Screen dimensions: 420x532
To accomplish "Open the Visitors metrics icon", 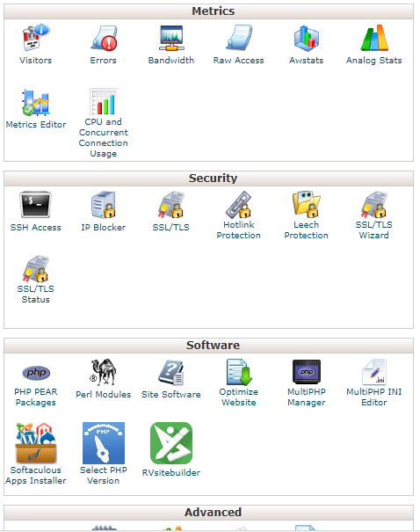I will [36, 37].
